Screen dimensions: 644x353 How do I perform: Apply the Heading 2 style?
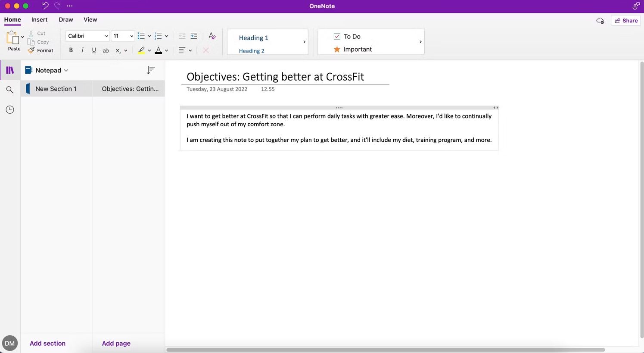(252, 51)
